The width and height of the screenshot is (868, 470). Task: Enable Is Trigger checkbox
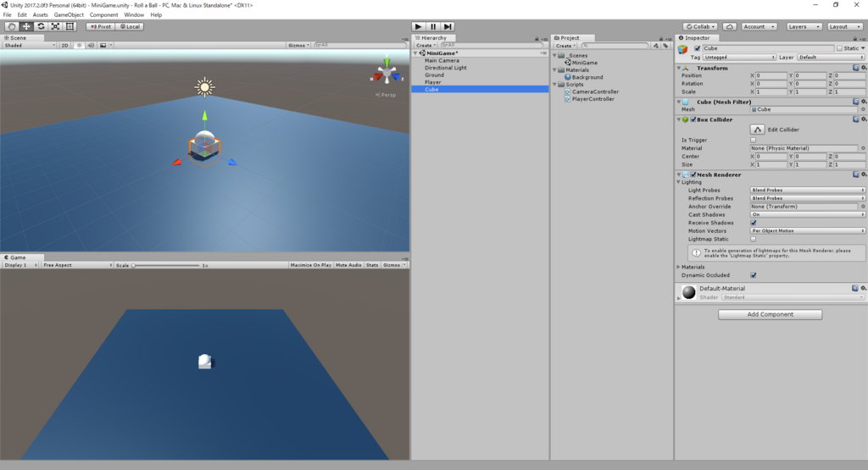tap(753, 140)
